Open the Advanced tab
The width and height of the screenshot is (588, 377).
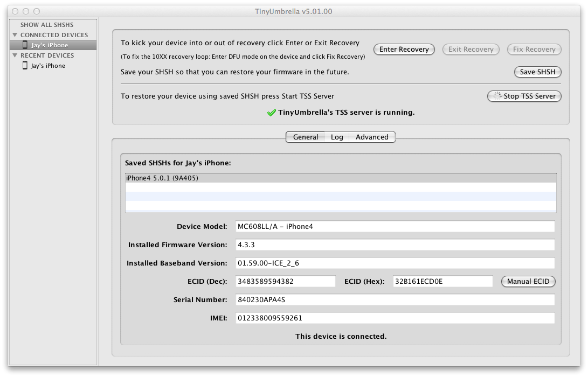pos(372,137)
